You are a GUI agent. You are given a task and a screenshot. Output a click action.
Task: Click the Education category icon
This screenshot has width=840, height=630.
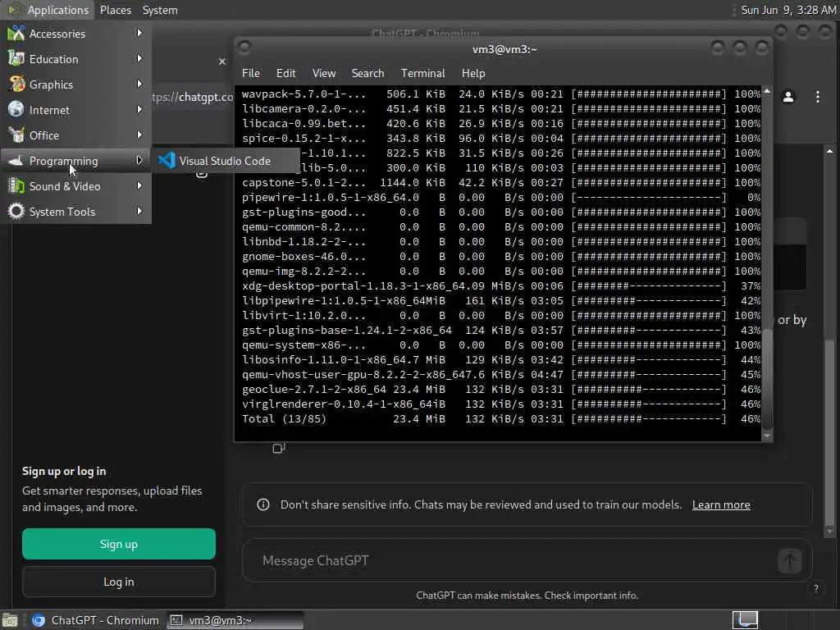[x=16, y=58]
